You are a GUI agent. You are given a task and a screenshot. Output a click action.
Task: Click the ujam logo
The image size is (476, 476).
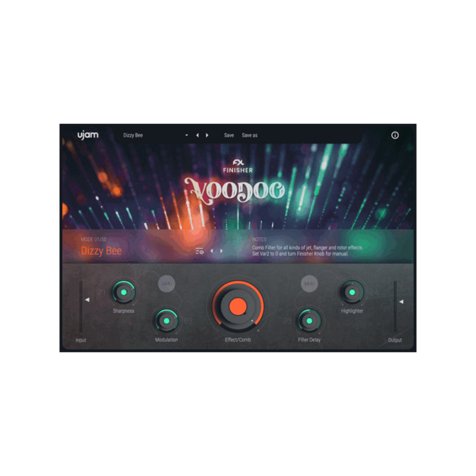click(x=88, y=135)
